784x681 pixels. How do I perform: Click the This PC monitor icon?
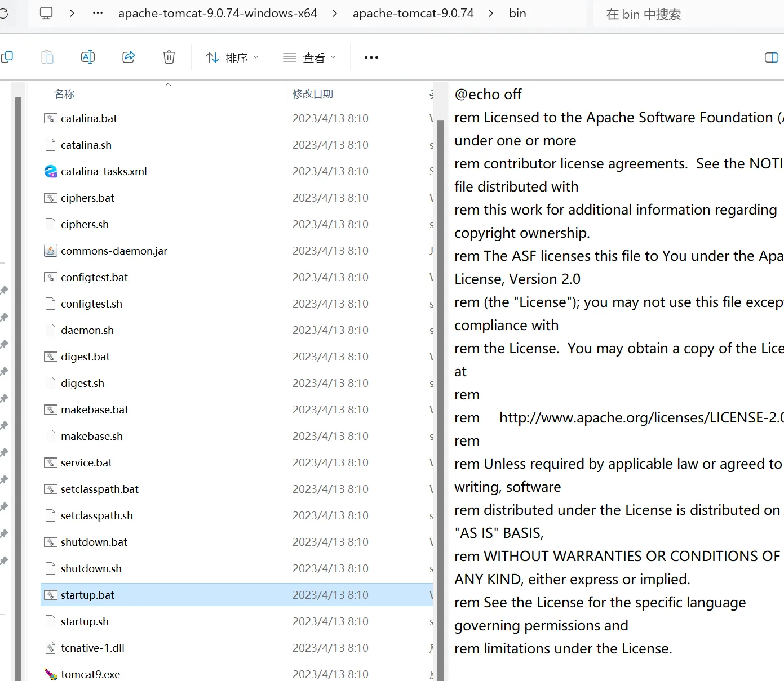click(x=46, y=13)
